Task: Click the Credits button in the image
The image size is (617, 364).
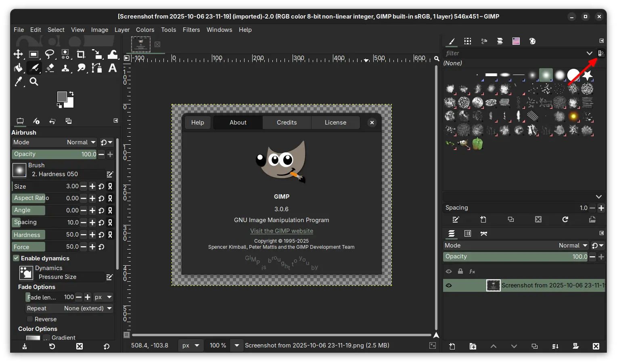Action: [287, 123]
